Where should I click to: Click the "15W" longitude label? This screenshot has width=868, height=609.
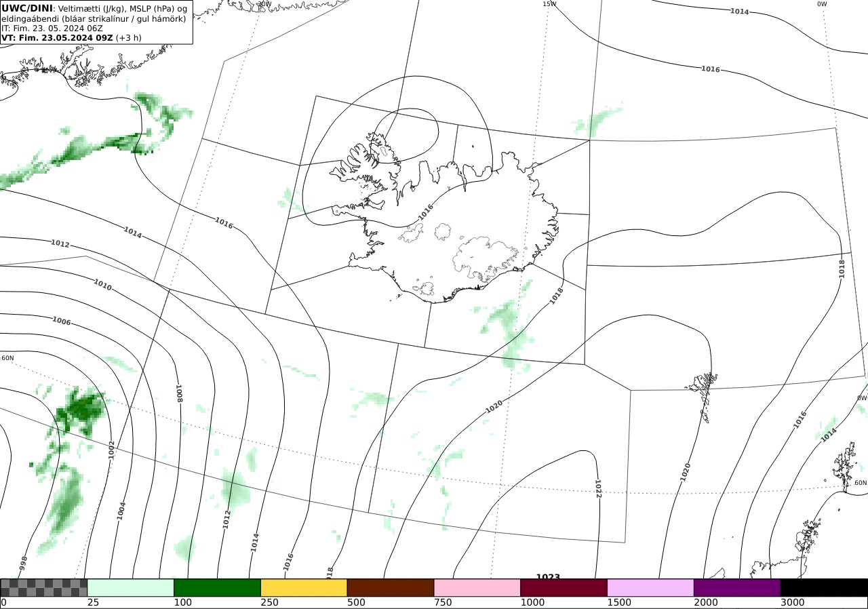pyautogui.click(x=549, y=4)
